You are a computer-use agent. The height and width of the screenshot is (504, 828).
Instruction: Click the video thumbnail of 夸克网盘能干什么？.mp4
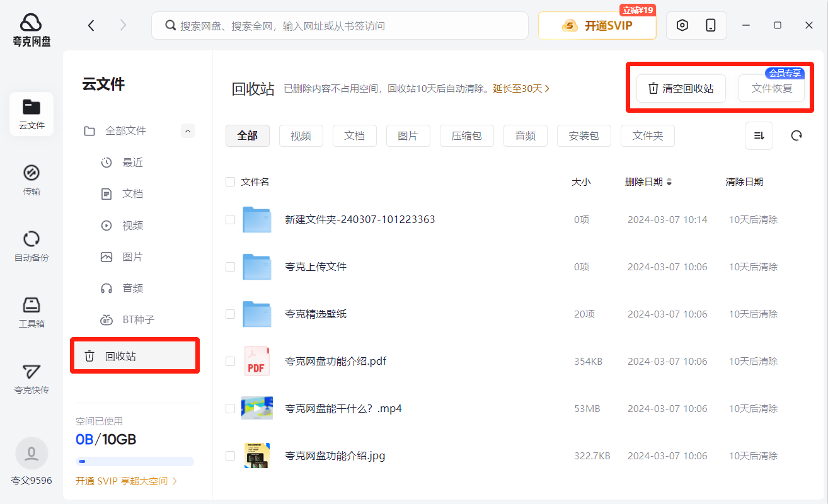pos(257,408)
